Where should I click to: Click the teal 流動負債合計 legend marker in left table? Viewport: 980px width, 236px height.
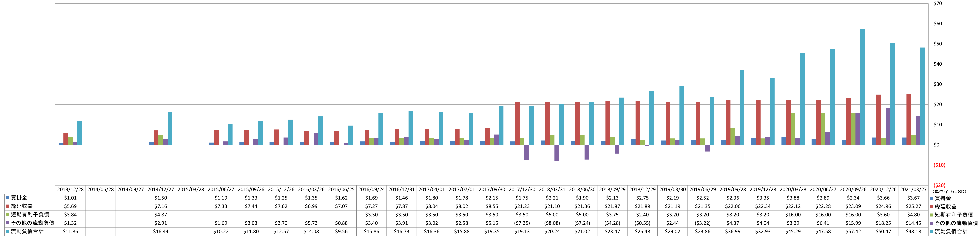[8, 231]
